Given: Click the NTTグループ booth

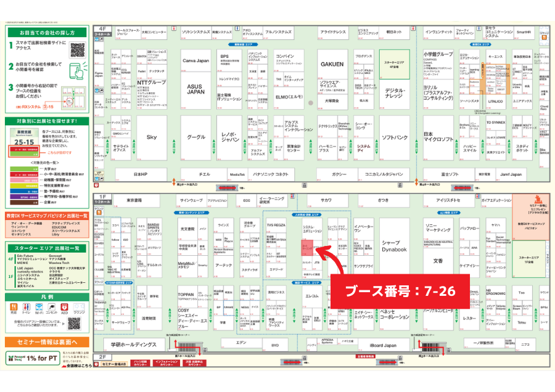Looking at the screenshot, I should (x=152, y=94).
